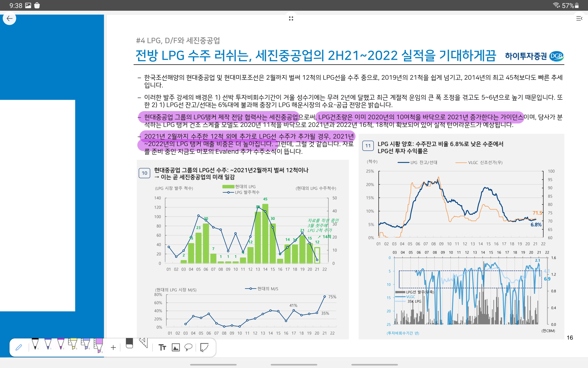Toggle the blue pencil drawing mode

point(19,347)
